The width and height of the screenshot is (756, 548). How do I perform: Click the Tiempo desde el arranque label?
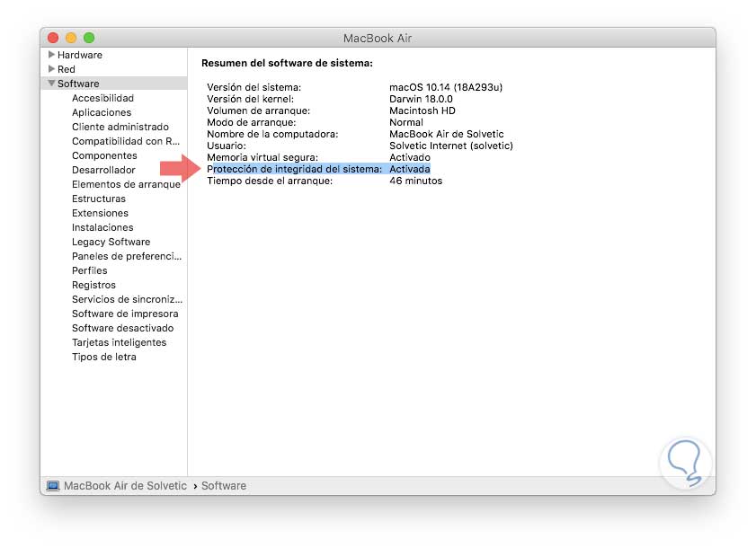[270, 181]
